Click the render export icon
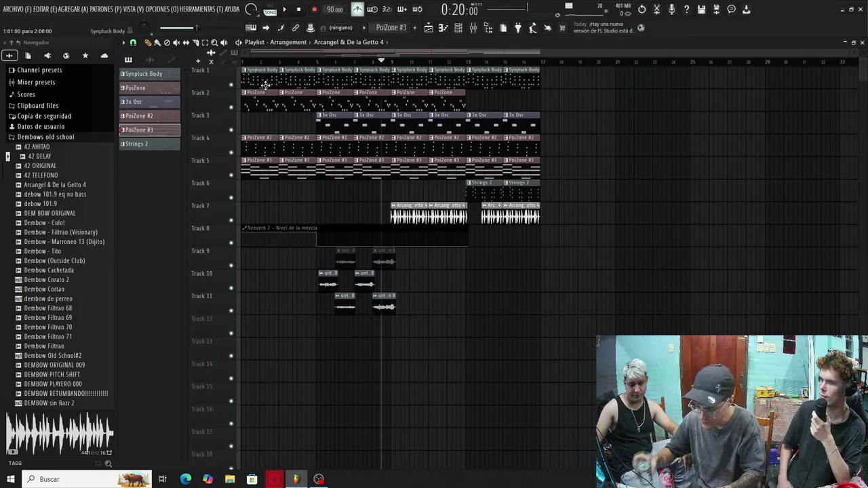Viewport: 868px width, 488px height. 717,9
